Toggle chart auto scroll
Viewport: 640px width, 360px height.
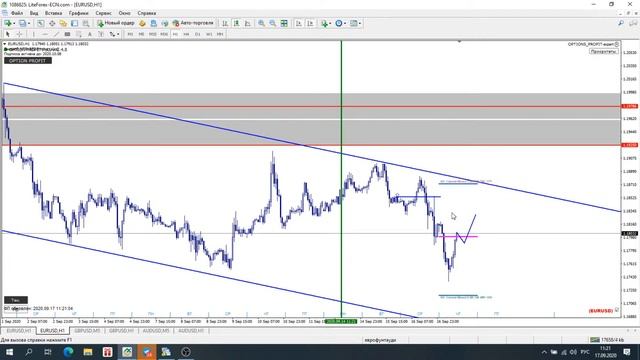click(x=299, y=23)
